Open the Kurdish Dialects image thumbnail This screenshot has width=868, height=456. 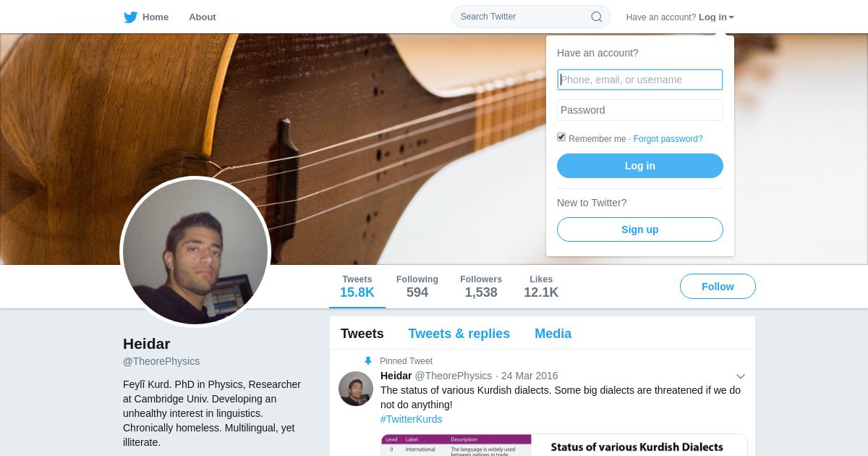564,444
